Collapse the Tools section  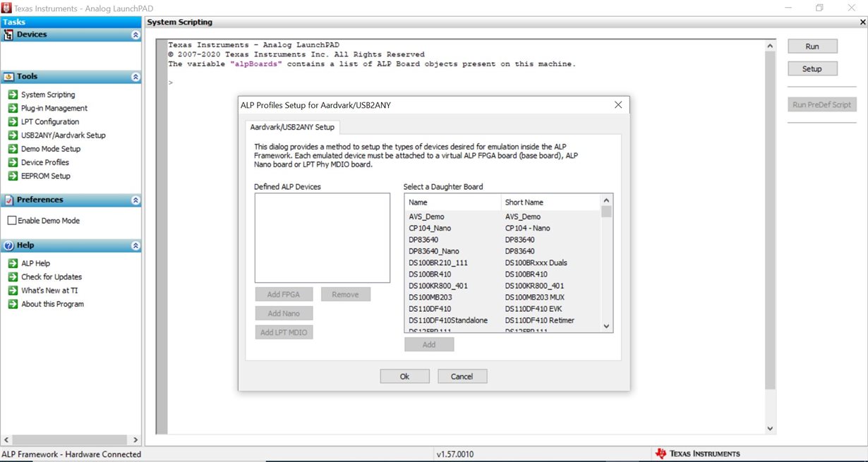click(135, 77)
